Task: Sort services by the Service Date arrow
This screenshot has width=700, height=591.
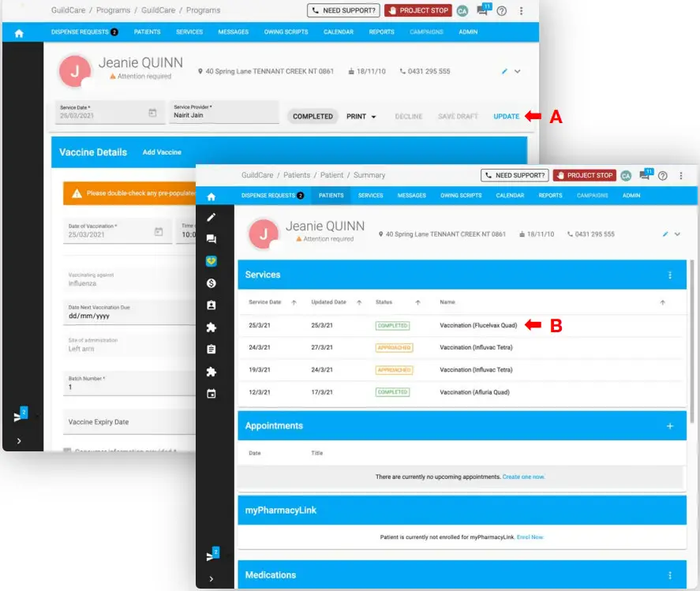Action: (x=294, y=303)
